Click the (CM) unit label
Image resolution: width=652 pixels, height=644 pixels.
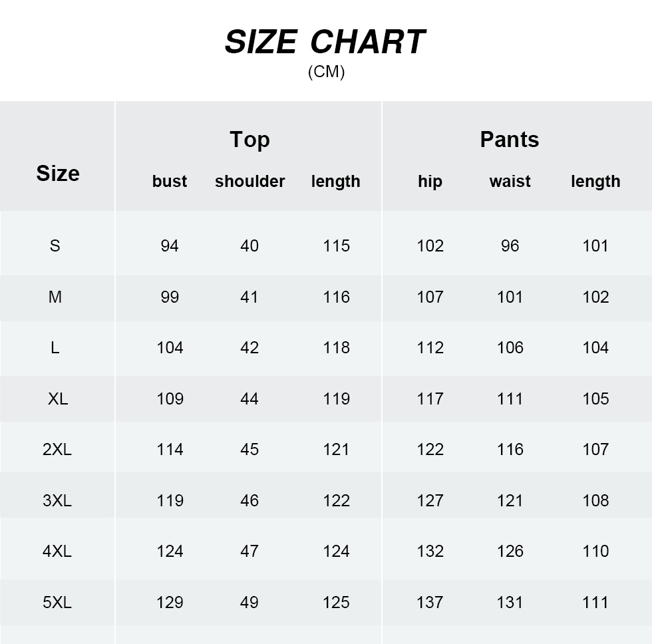326,72
